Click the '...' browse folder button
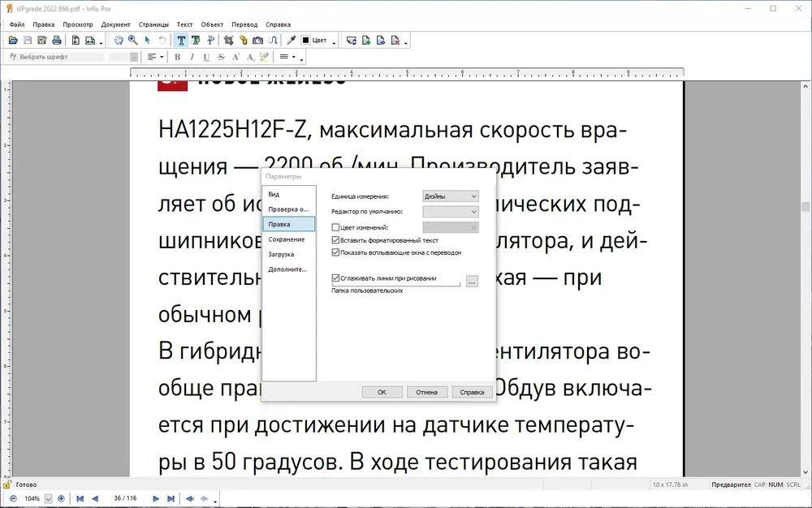Image resolution: width=812 pixels, height=508 pixels. (x=472, y=282)
